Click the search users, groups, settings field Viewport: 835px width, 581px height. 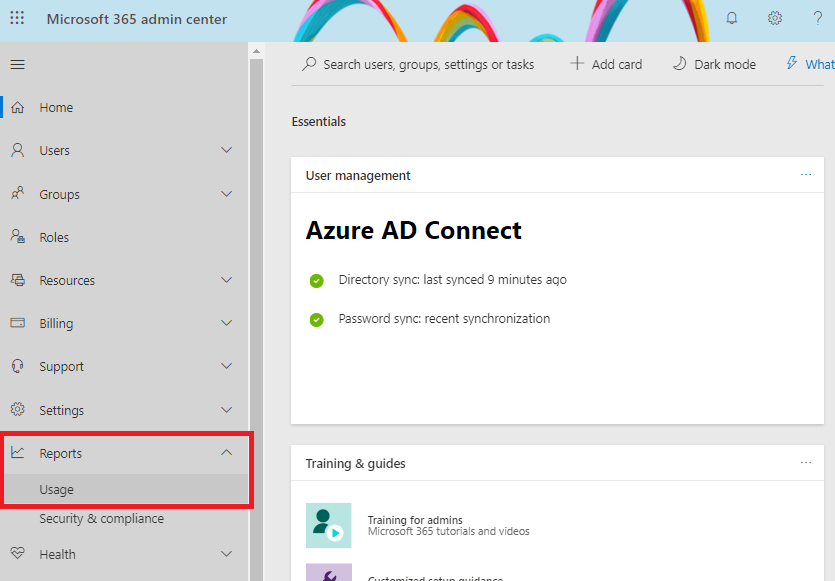click(420, 63)
